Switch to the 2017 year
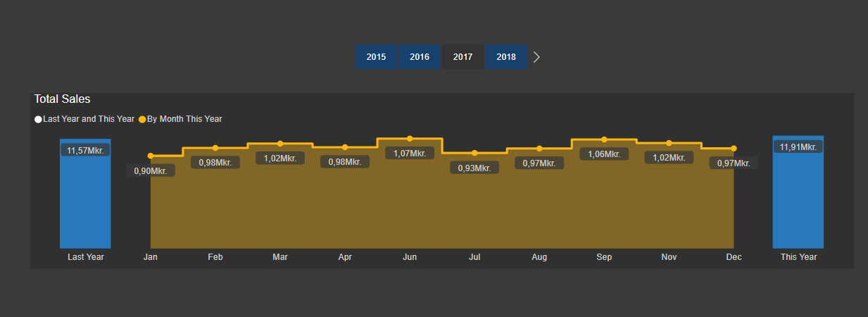The image size is (868, 317). point(463,57)
